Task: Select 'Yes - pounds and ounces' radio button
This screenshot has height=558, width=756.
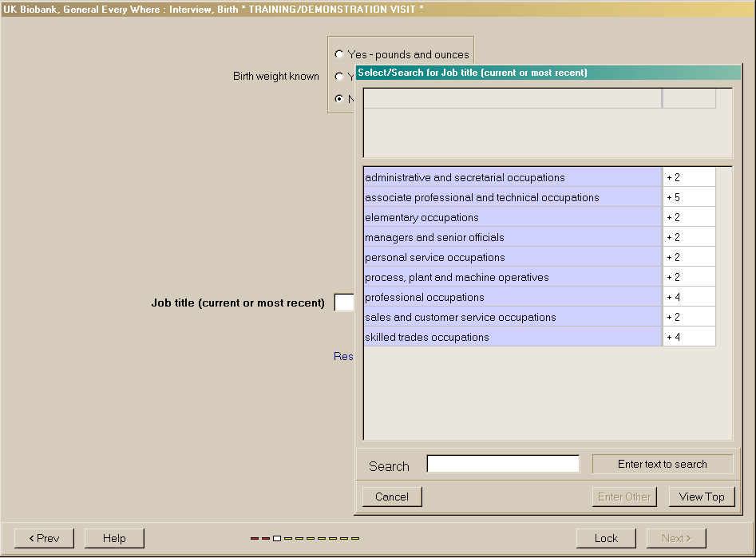Action: click(x=339, y=54)
